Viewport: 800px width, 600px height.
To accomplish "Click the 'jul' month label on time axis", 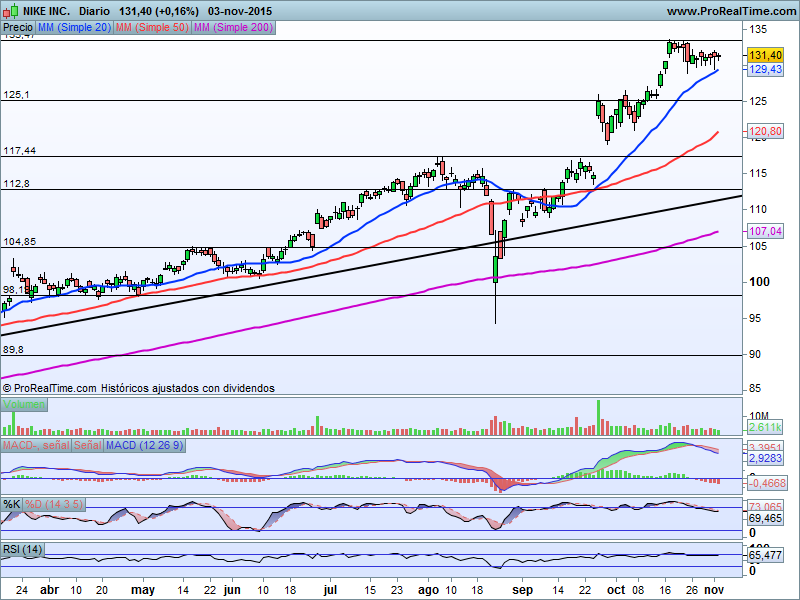I will (x=330, y=590).
